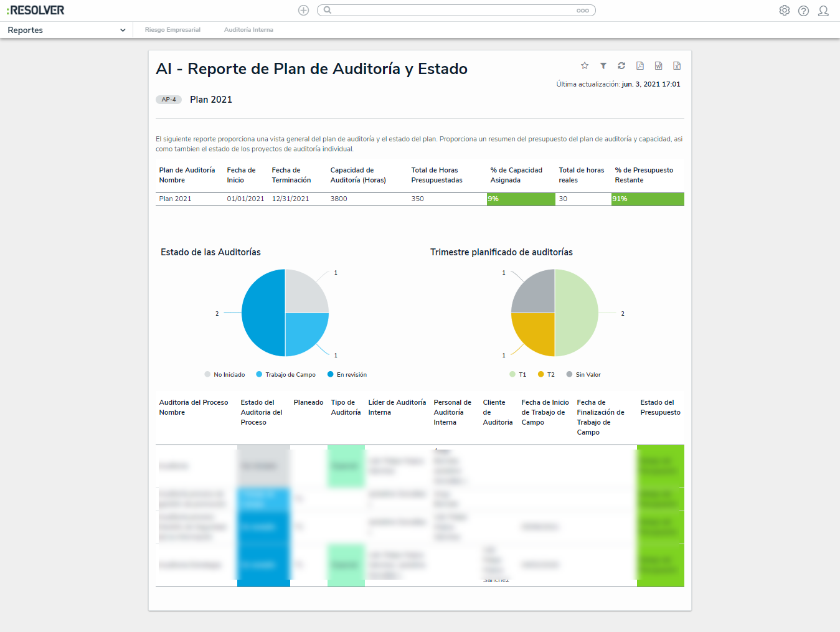This screenshot has height=632, width=840.
Task: Switch to Riesgo Empresarial tab
Action: [172, 30]
